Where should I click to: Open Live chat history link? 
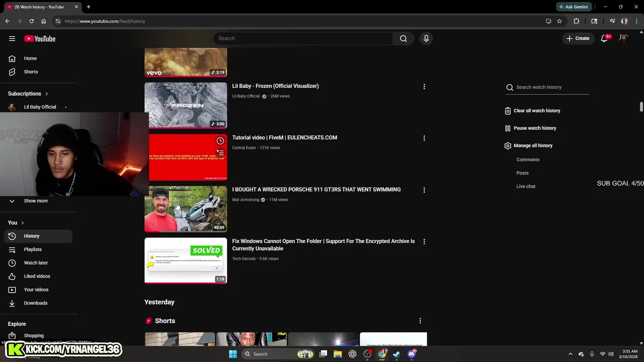[x=526, y=187]
